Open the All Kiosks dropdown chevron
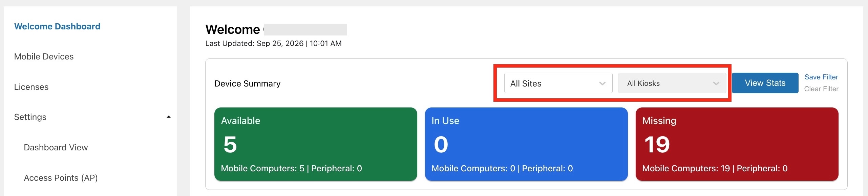 click(716, 83)
